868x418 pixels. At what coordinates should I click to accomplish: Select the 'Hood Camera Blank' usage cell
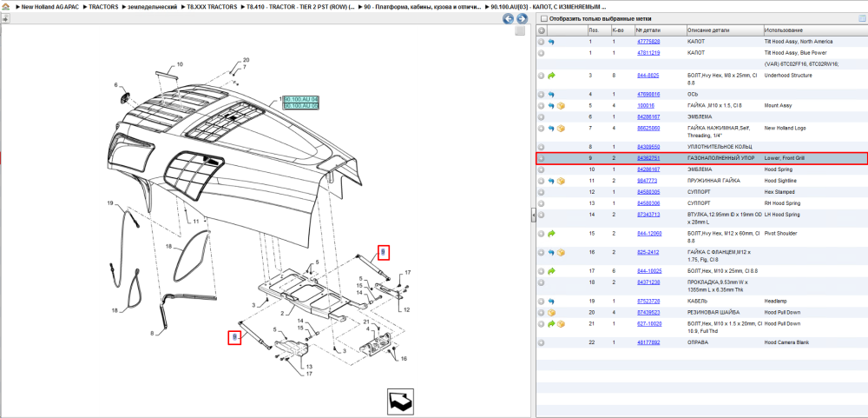786,342
